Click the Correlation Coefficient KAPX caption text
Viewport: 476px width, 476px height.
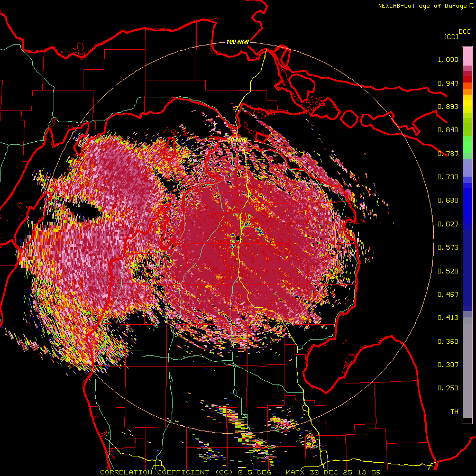pos(240,472)
